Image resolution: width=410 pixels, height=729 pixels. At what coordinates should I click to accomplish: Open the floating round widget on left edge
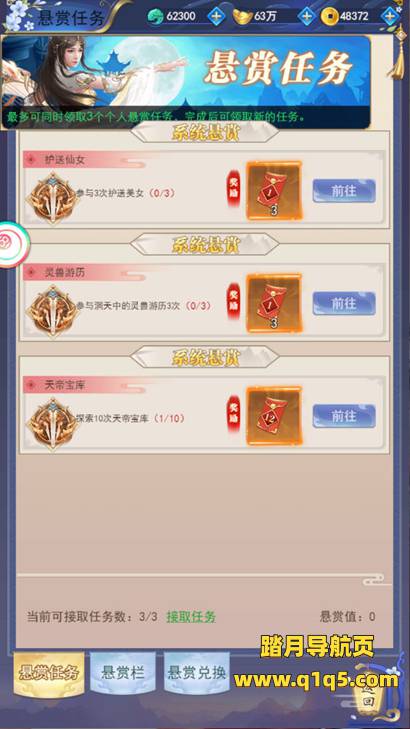tap(13, 245)
